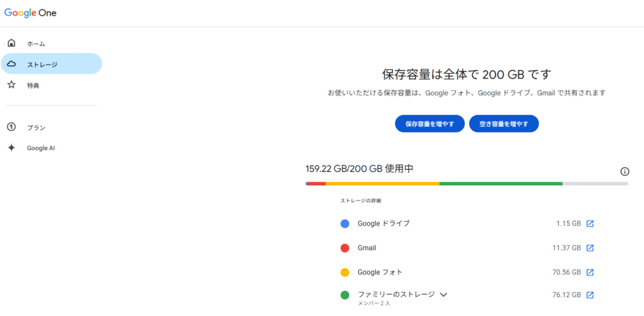This screenshot has height=316, width=644.
Task: Click the storage info icon
Action: click(x=625, y=172)
